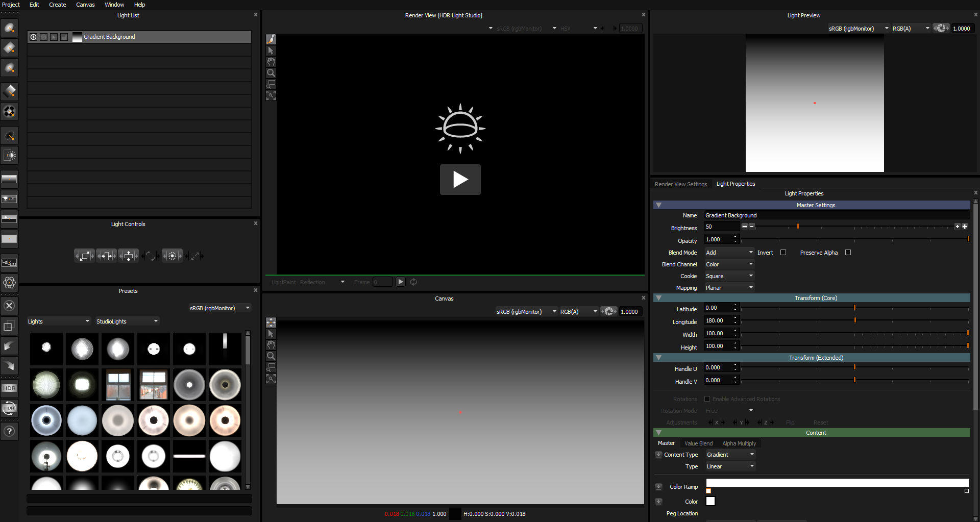Enable Preserve Alpha checkbox

click(848, 253)
